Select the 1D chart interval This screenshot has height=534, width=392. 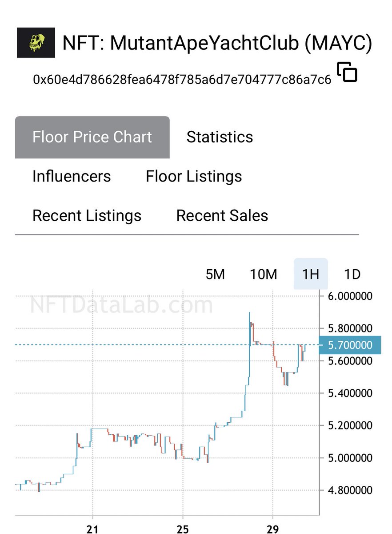click(x=352, y=274)
